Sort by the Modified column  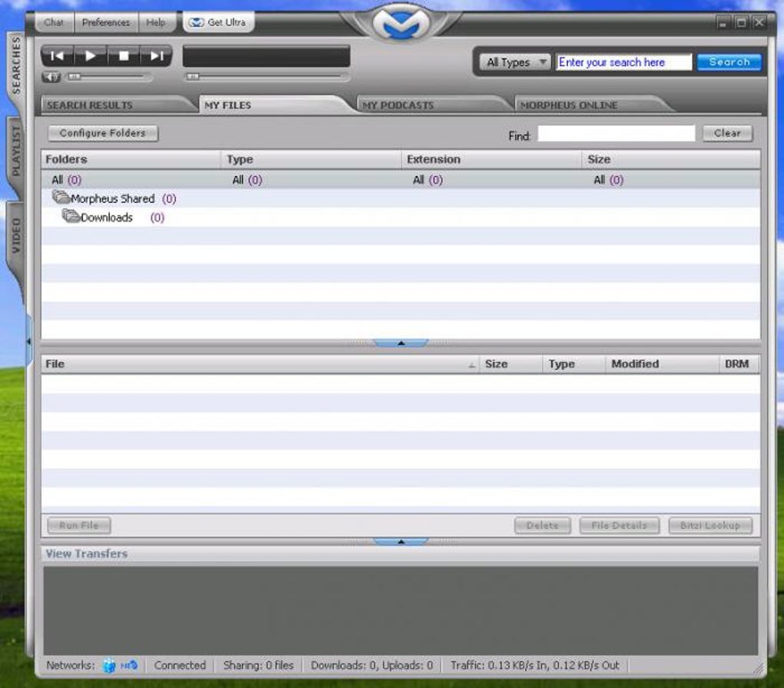click(x=663, y=364)
